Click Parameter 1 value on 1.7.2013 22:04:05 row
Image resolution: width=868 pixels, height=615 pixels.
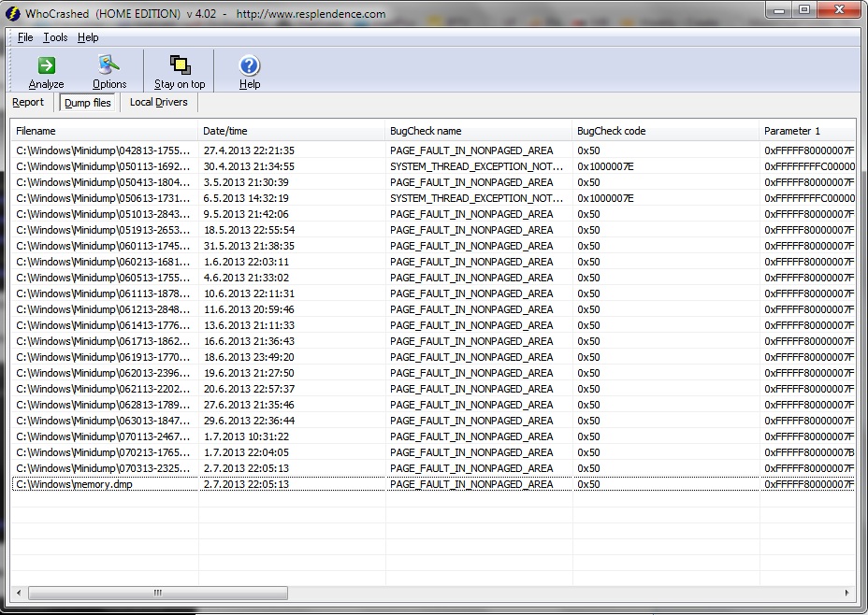(x=809, y=452)
